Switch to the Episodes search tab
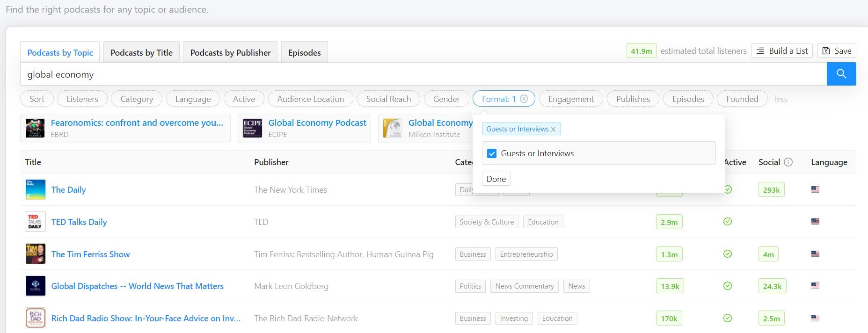The width and height of the screenshot is (868, 333). coord(305,52)
